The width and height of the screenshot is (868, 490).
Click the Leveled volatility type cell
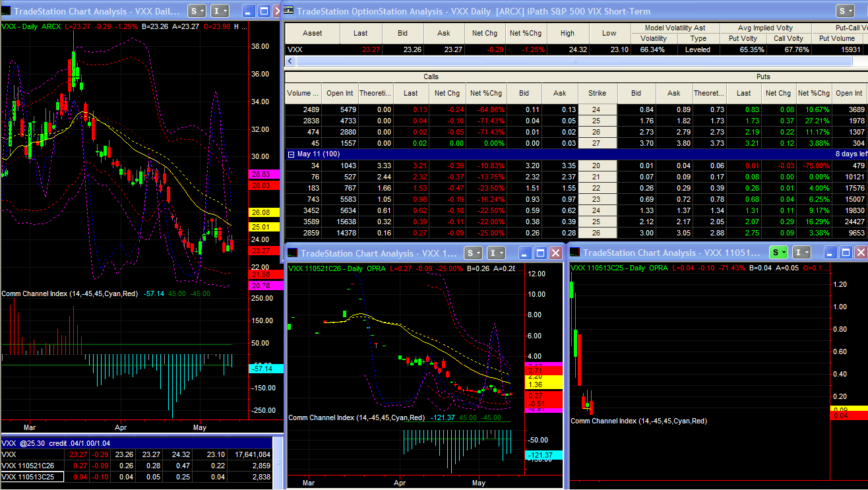(698, 49)
